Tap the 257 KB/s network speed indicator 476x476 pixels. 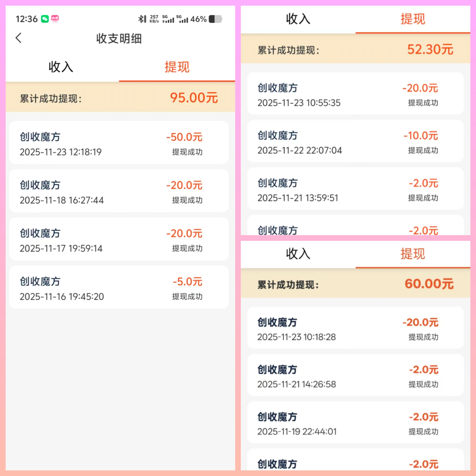(x=154, y=19)
